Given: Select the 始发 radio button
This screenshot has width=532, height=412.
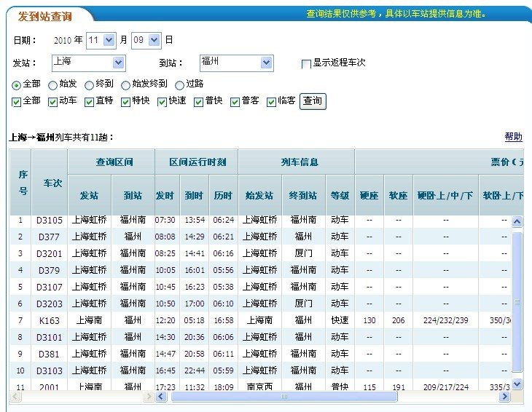Looking at the screenshot, I should coord(52,85).
